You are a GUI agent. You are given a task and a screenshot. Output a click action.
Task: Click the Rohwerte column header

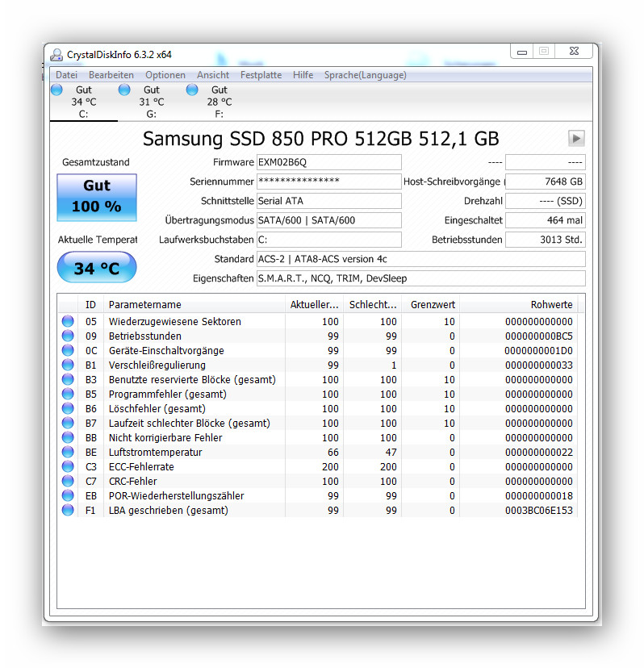point(519,305)
